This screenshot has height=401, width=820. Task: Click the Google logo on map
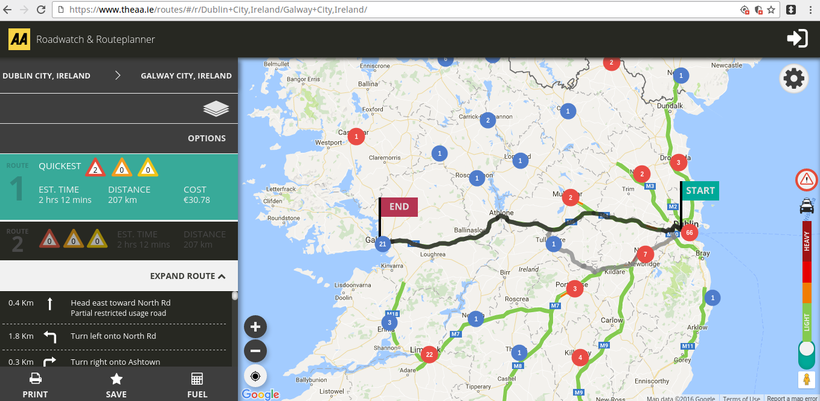[260, 394]
